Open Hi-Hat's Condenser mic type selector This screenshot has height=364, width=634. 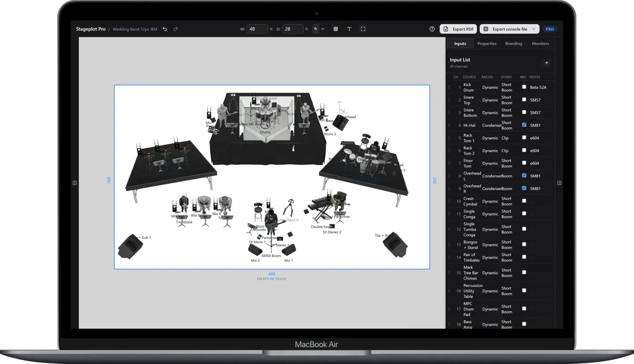click(x=491, y=125)
